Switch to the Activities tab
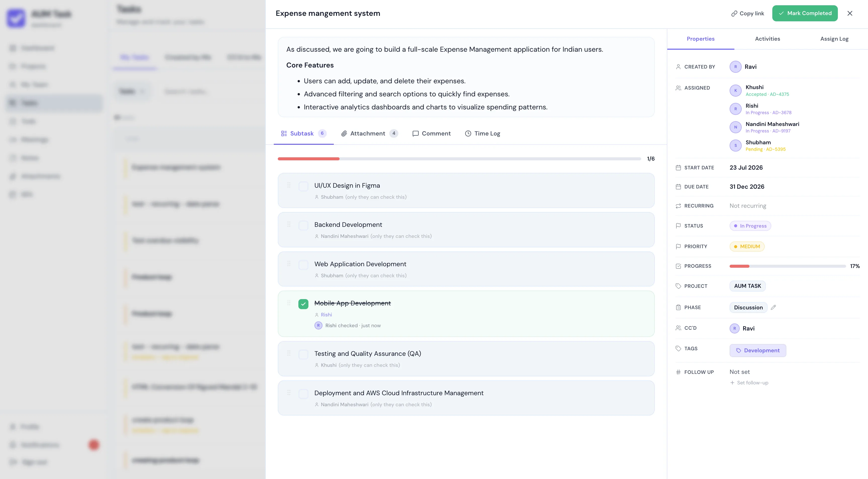The height and width of the screenshot is (479, 868). point(767,39)
